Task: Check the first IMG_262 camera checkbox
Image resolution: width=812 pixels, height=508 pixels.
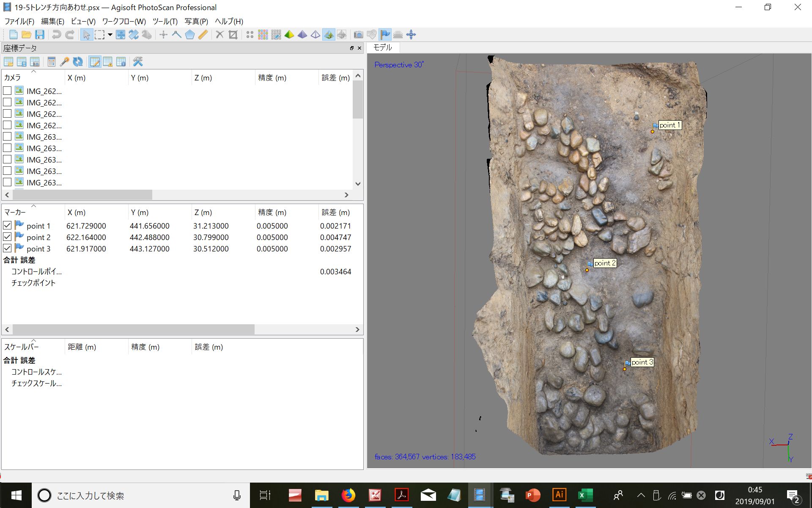Action: click(7, 91)
